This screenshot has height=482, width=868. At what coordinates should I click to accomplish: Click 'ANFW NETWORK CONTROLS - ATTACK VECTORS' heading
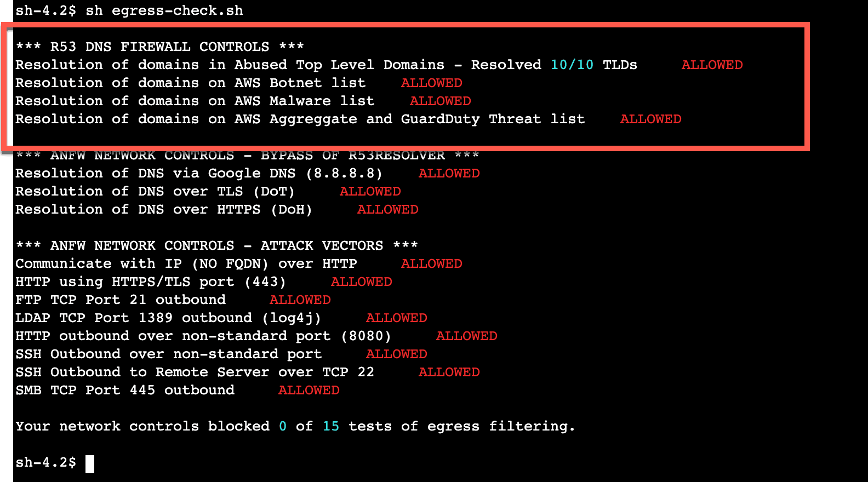pos(217,245)
